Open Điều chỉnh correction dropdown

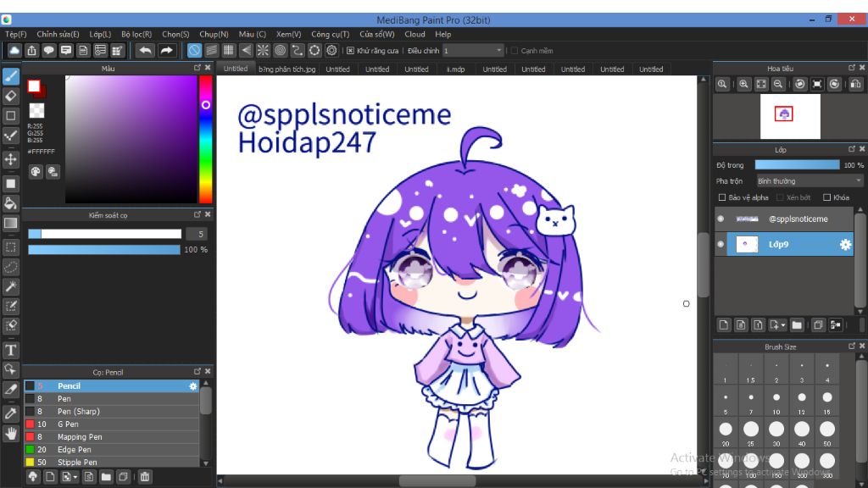point(472,51)
